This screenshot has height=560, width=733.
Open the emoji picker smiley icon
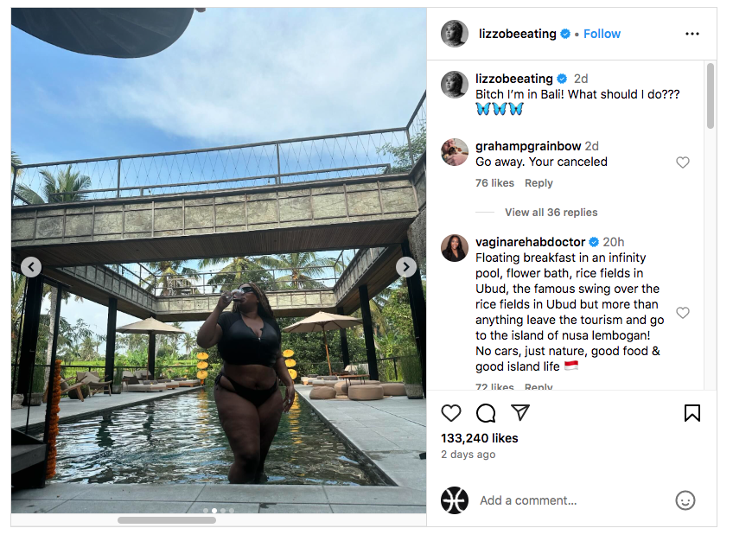(685, 500)
